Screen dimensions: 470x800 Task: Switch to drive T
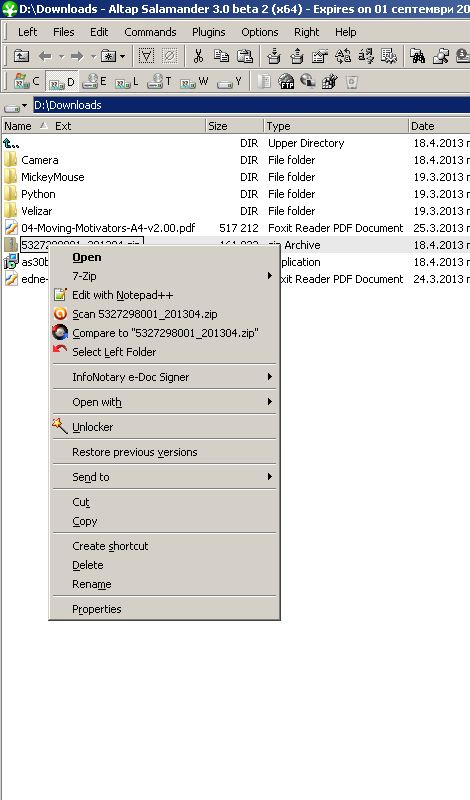pyautogui.click(x=160, y=81)
